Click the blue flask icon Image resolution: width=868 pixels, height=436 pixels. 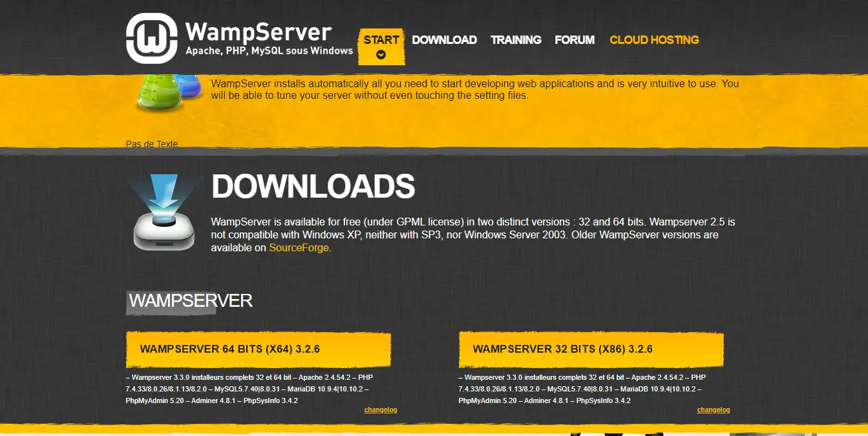[189, 87]
